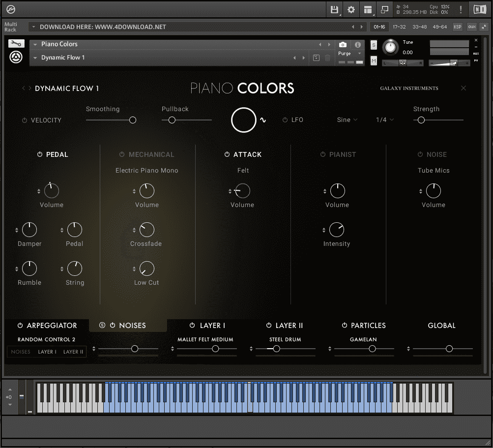The image size is (493, 448).
Task: Open Sine waveform dropdown
Action: click(347, 120)
